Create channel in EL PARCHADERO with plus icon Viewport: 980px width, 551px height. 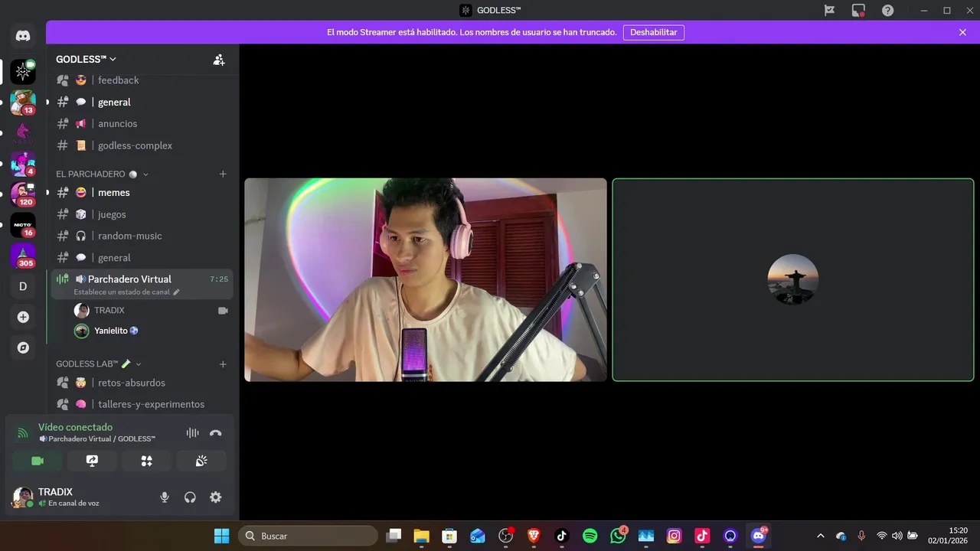click(223, 174)
